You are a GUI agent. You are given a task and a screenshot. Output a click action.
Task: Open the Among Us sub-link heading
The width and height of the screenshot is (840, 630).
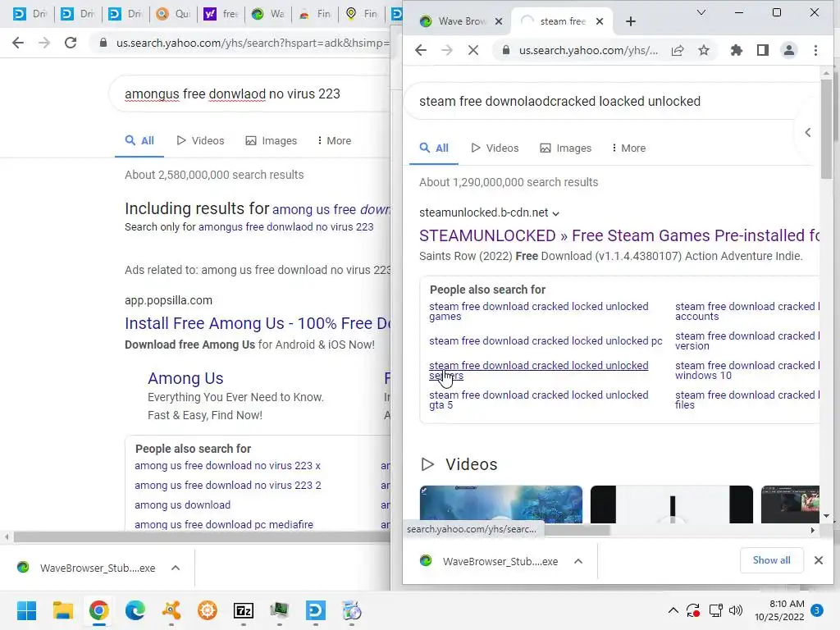click(185, 378)
